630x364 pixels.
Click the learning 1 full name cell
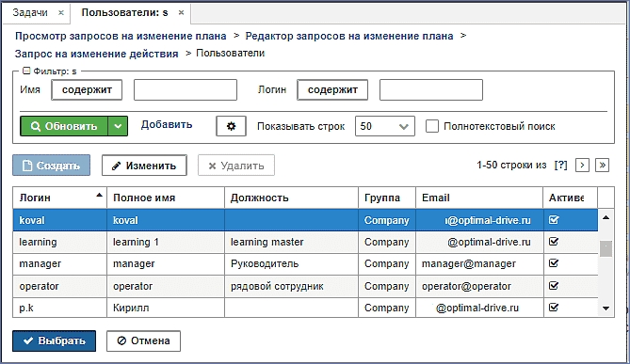click(166, 242)
